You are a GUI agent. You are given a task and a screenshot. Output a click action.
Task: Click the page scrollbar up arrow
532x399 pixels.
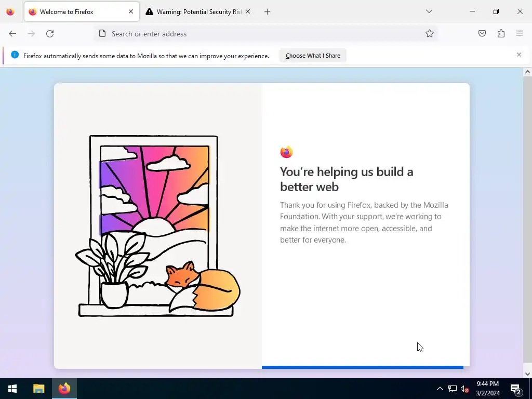[527, 72]
